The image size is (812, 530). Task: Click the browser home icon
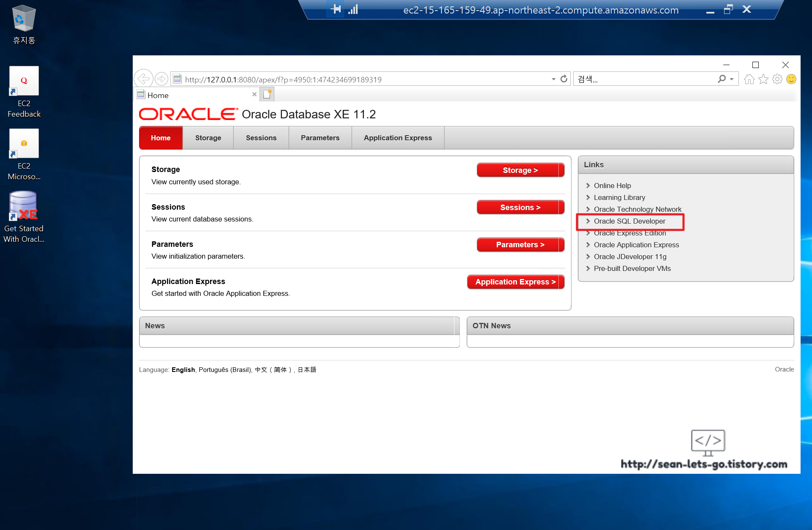pyautogui.click(x=749, y=79)
